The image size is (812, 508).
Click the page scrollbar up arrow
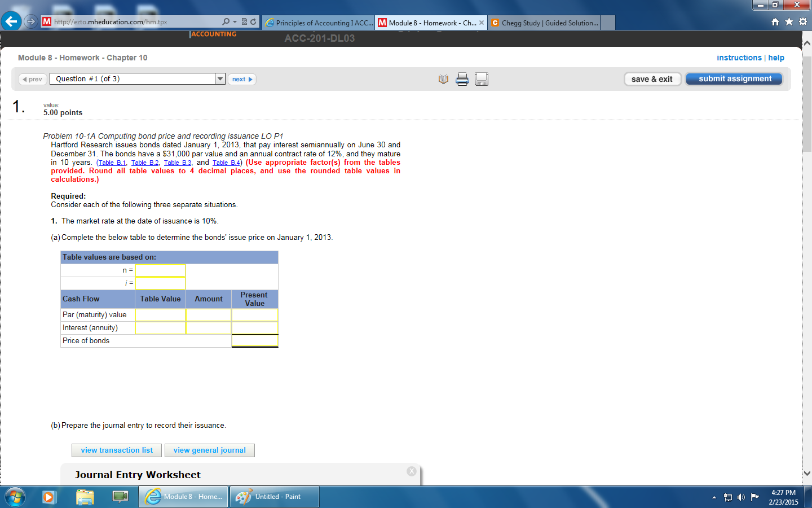point(807,43)
